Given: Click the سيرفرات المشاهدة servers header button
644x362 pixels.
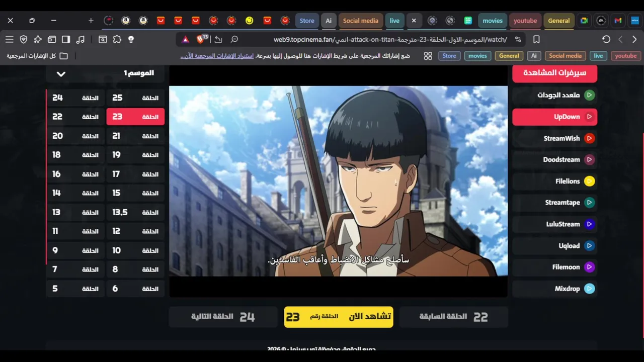Looking at the screenshot, I should pyautogui.click(x=555, y=73).
